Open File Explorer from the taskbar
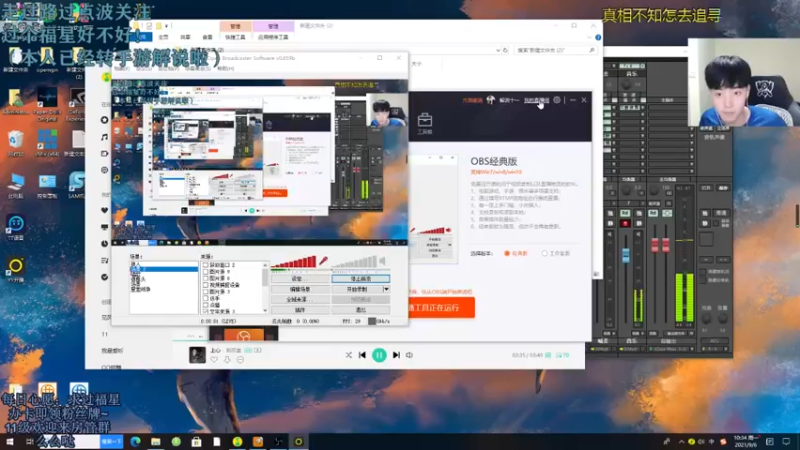The width and height of the screenshot is (800, 450). (x=156, y=441)
